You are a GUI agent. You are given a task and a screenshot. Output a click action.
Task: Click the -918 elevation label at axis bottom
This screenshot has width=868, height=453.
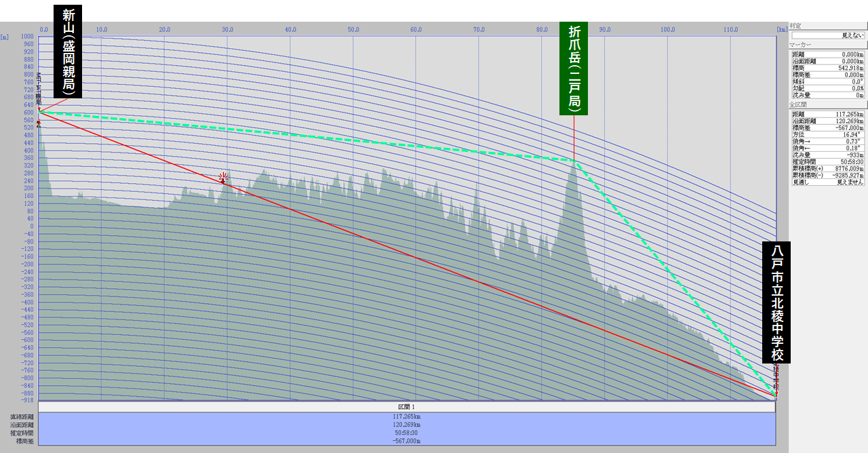27,400
